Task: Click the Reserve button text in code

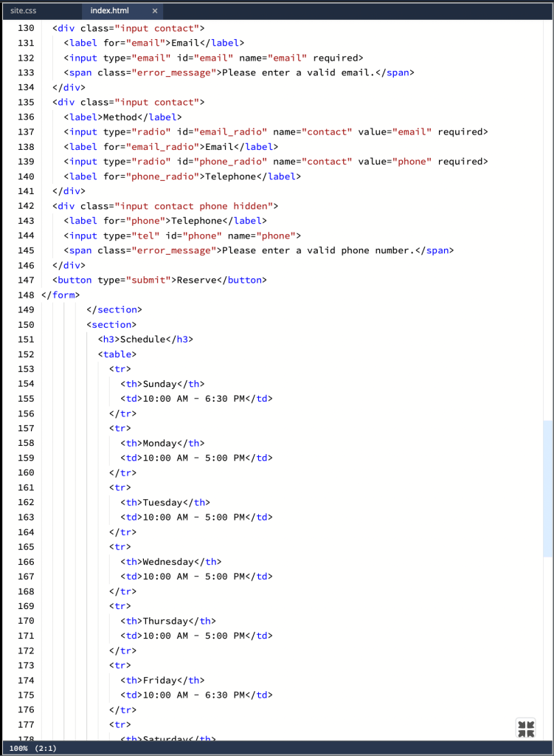Action: [198, 280]
